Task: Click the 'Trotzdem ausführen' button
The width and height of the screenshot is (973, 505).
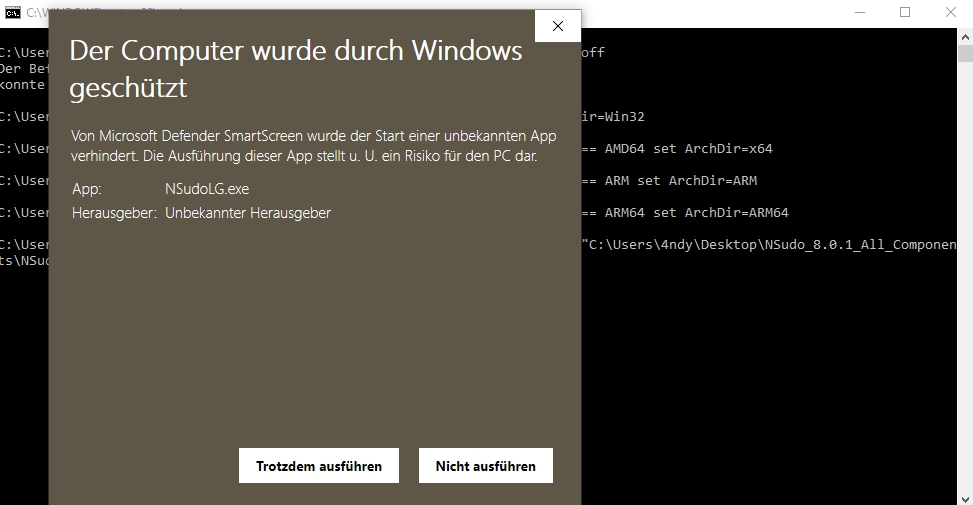Action: click(319, 466)
